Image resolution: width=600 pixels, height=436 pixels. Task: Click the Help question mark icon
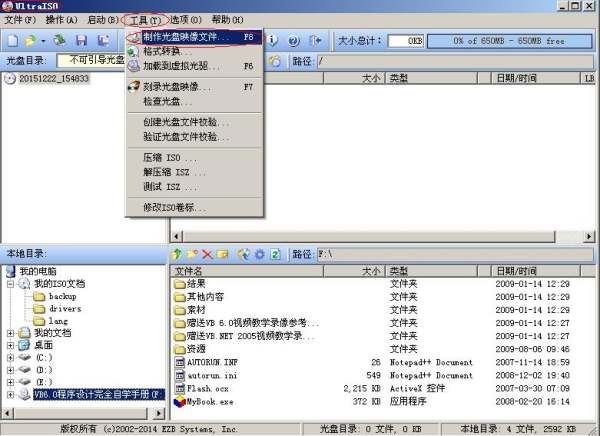tap(293, 41)
